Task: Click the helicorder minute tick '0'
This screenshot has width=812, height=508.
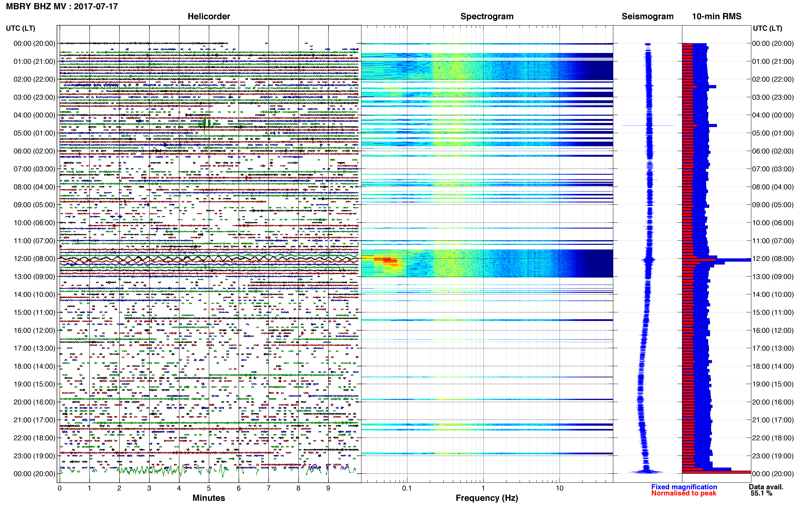Action: pos(59,488)
